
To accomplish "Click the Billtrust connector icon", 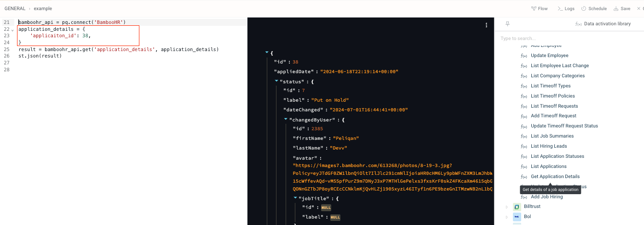I will click(517, 207).
